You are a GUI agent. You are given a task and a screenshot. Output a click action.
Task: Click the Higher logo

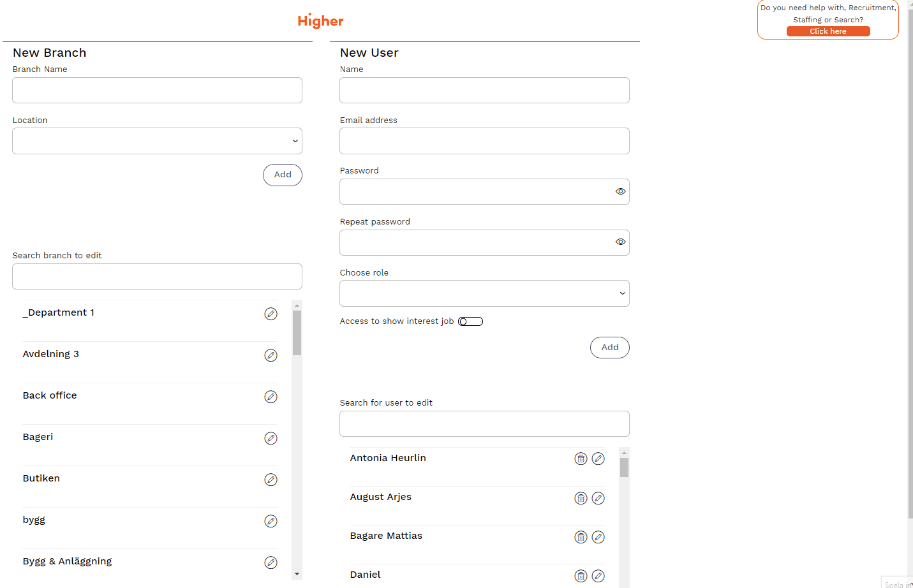click(320, 21)
